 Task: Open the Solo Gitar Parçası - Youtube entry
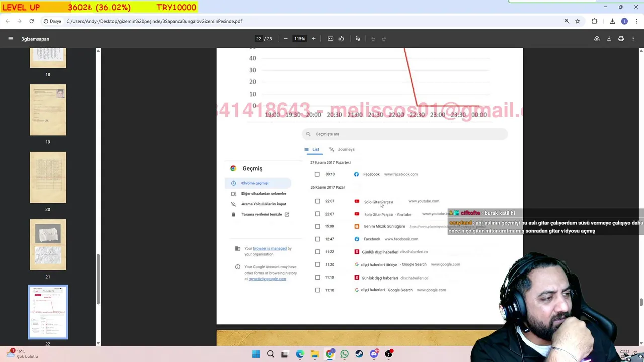tap(387, 214)
